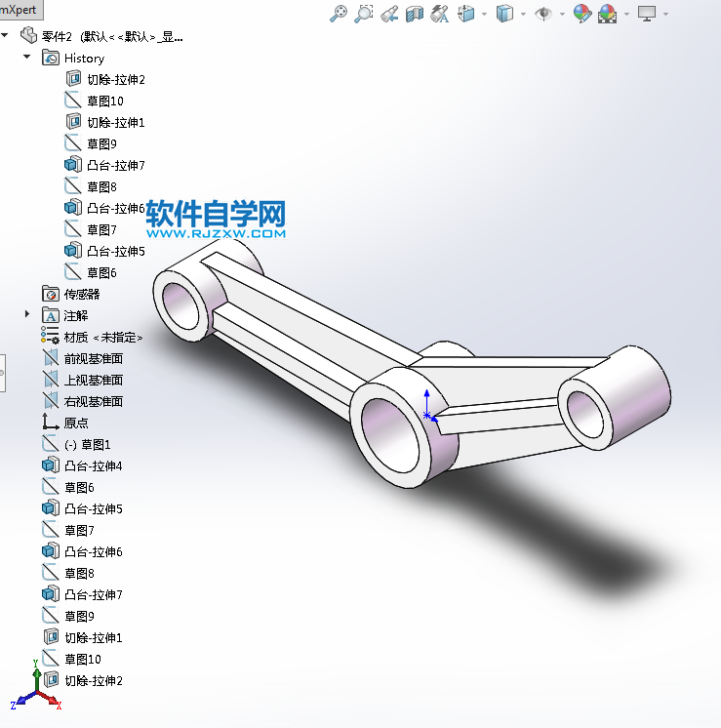
Task: Select 凸台-拉伸5 inside the History folder
Action: click(104, 251)
